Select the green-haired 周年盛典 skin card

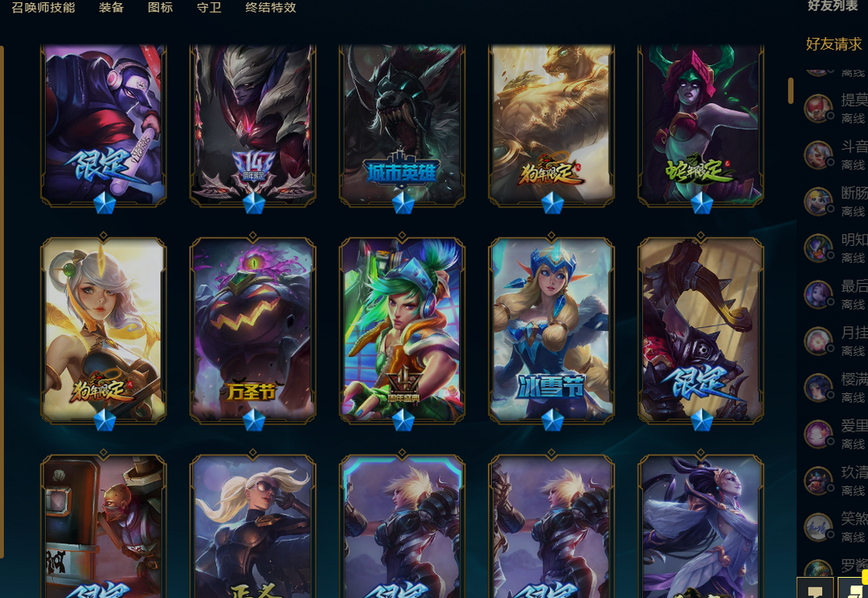point(403,330)
